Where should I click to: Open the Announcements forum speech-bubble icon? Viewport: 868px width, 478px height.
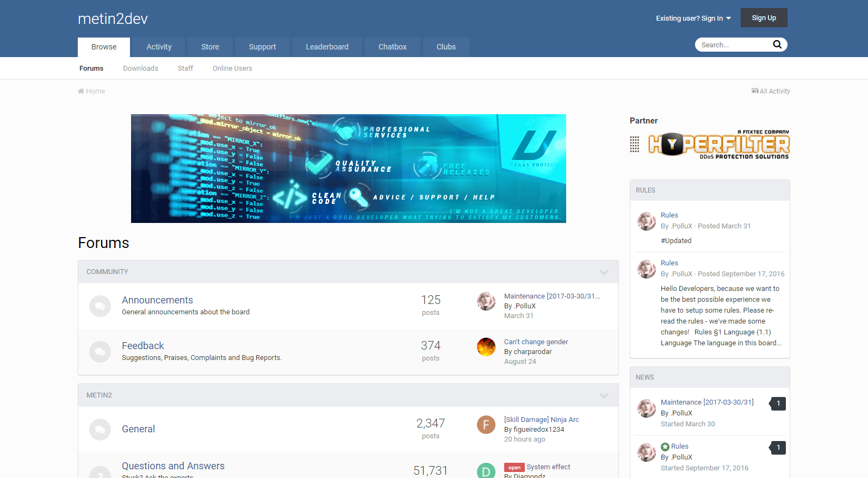(x=100, y=306)
